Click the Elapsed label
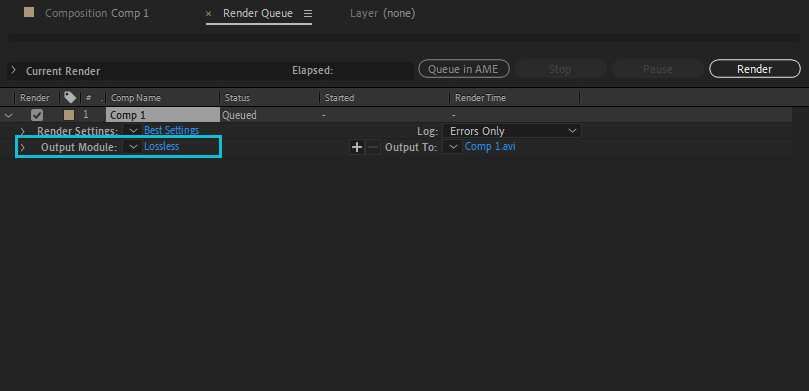The height and width of the screenshot is (391, 809). pos(313,71)
